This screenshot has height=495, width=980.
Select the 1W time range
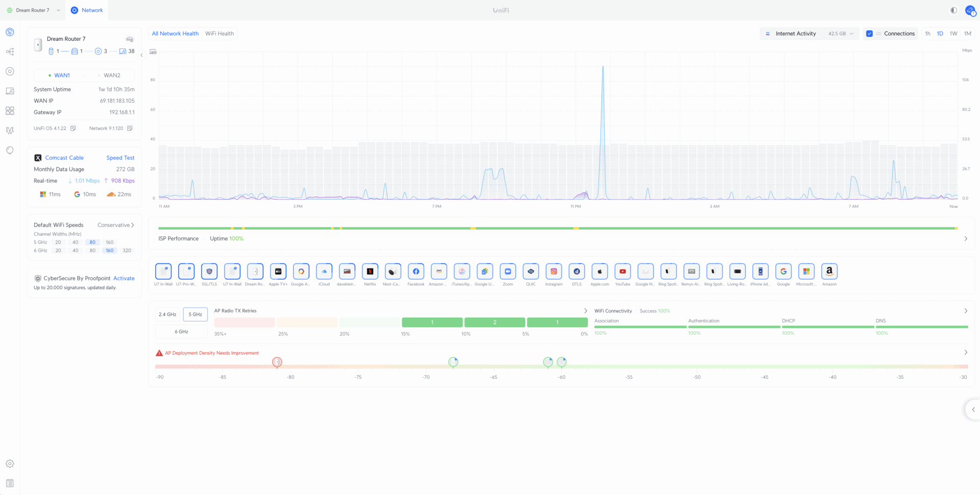click(953, 34)
